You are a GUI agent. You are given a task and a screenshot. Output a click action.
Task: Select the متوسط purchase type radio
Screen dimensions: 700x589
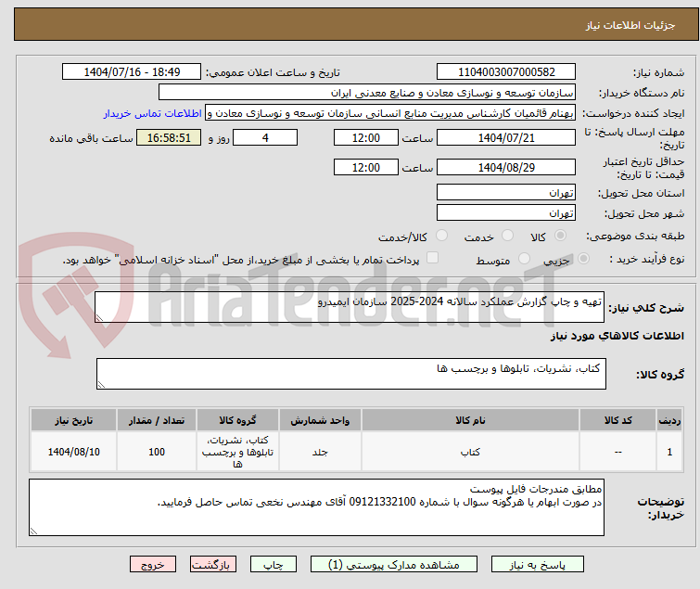point(524,258)
